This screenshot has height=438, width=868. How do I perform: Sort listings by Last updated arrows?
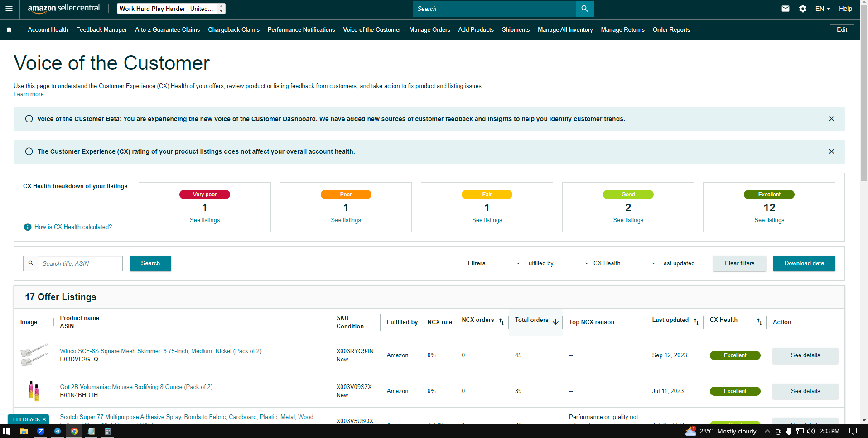coord(696,321)
